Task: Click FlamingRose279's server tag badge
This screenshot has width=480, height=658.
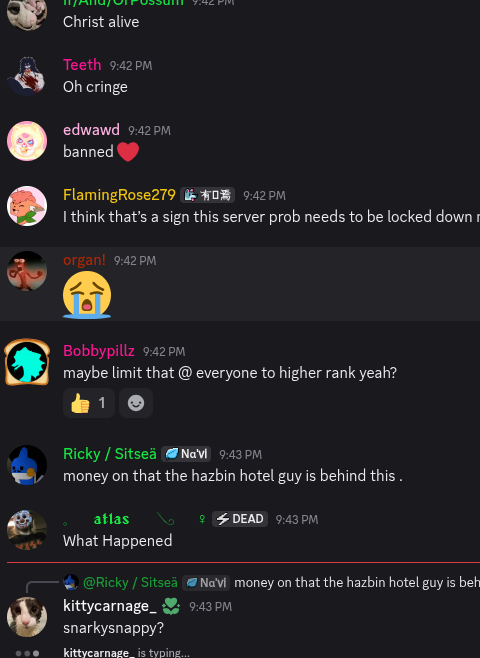Action: click(207, 195)
